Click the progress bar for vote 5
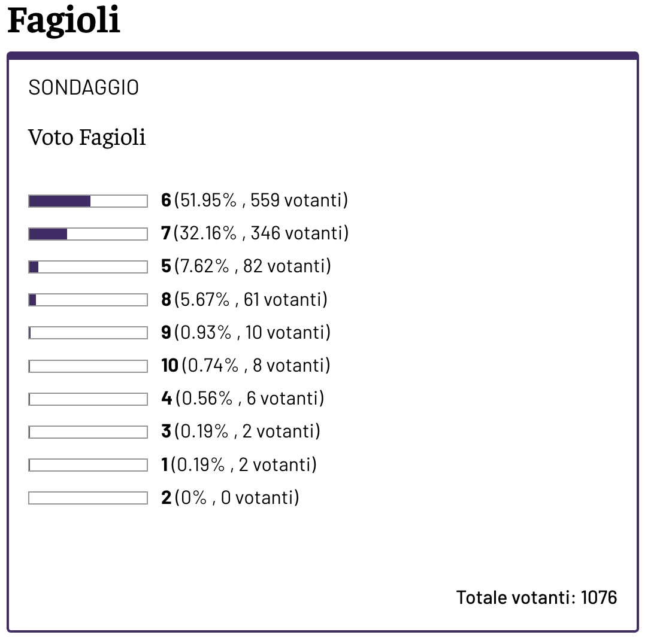The height and width of the screenshot is (638, 672). 88,267
